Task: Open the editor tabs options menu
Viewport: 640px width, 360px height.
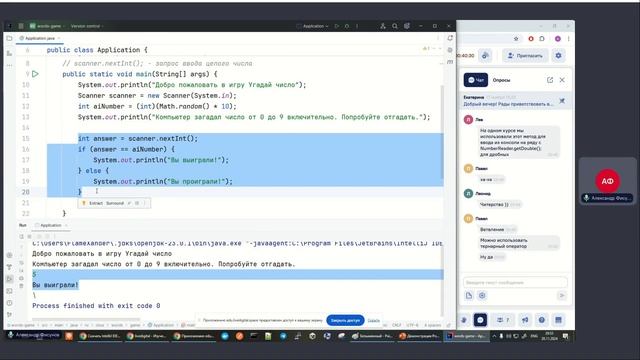Action: click(x=438, y=38)
